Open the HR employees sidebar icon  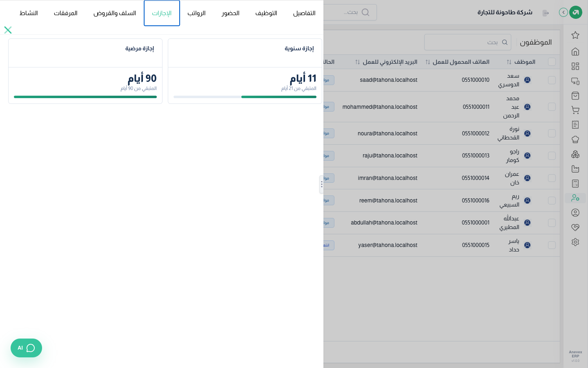click(575, 198)
